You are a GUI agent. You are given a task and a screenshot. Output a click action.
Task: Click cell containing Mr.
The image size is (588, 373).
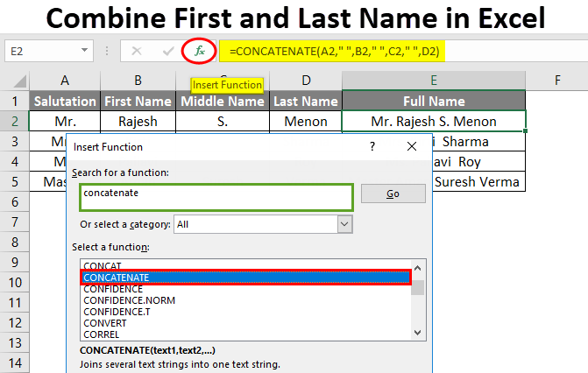coord(65,122)
